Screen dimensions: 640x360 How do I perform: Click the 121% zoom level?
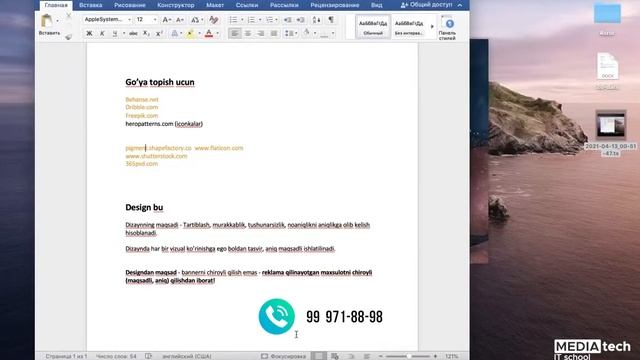pos(452,356)
